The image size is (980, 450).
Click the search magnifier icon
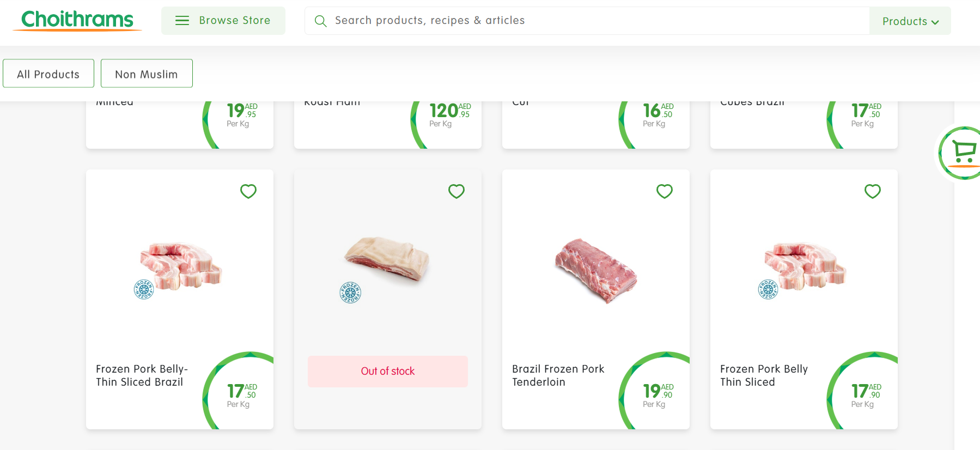321,21
